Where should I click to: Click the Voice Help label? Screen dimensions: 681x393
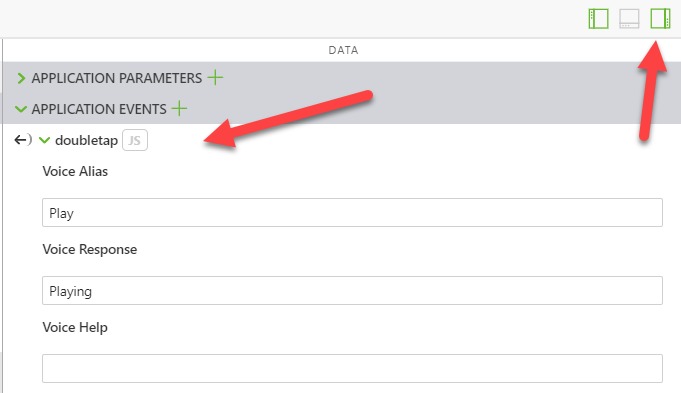pos(75,327)
